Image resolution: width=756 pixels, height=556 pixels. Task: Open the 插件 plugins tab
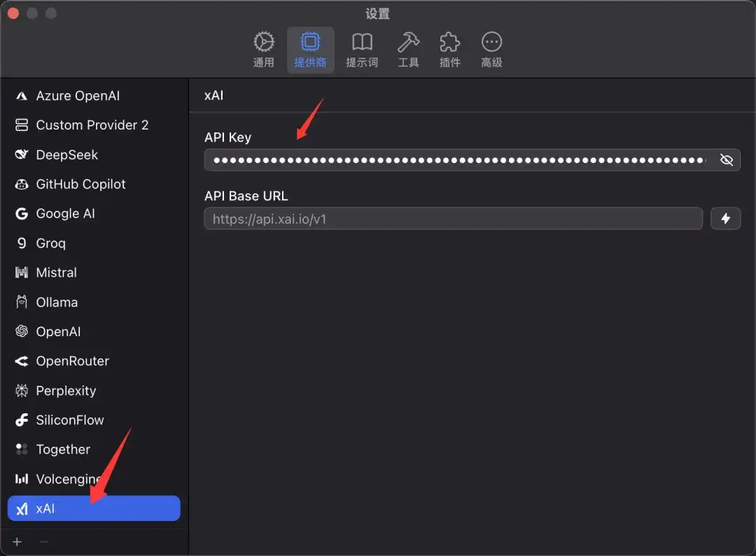tap(450, 50)
